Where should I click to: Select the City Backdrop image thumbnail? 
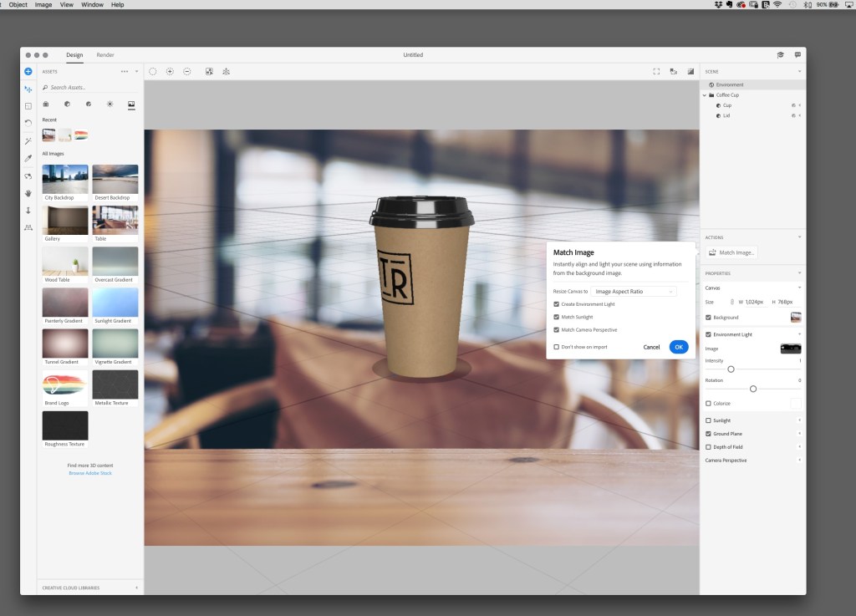[66, 179]
